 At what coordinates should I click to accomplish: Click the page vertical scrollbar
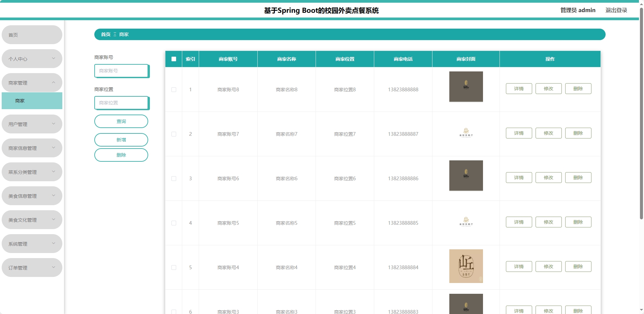pyautogui.click(x=641, y=113)
